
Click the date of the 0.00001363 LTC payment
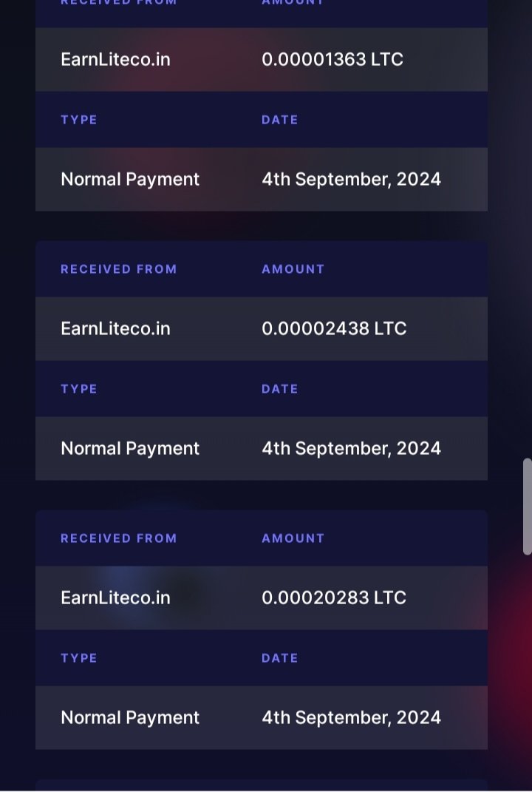pos(351,180)
